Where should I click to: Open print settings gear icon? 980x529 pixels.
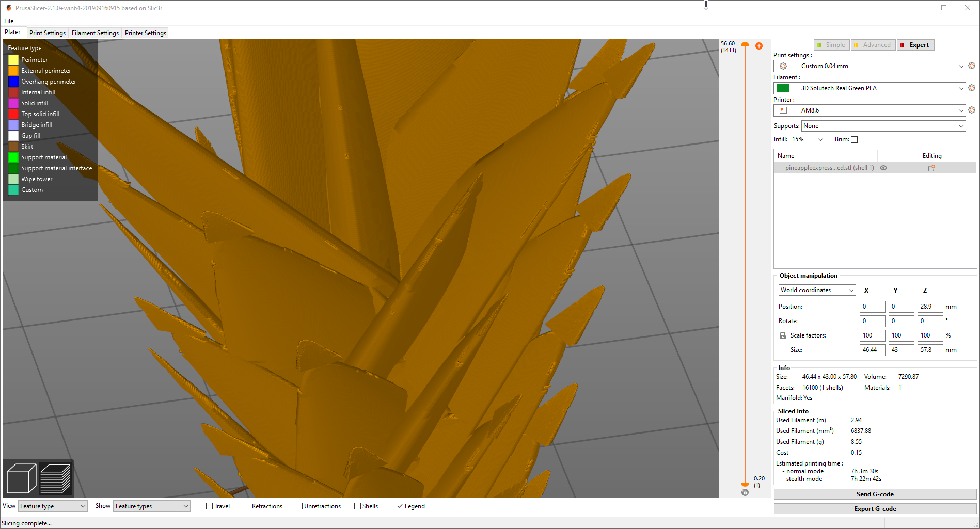[x=972, y=66]
